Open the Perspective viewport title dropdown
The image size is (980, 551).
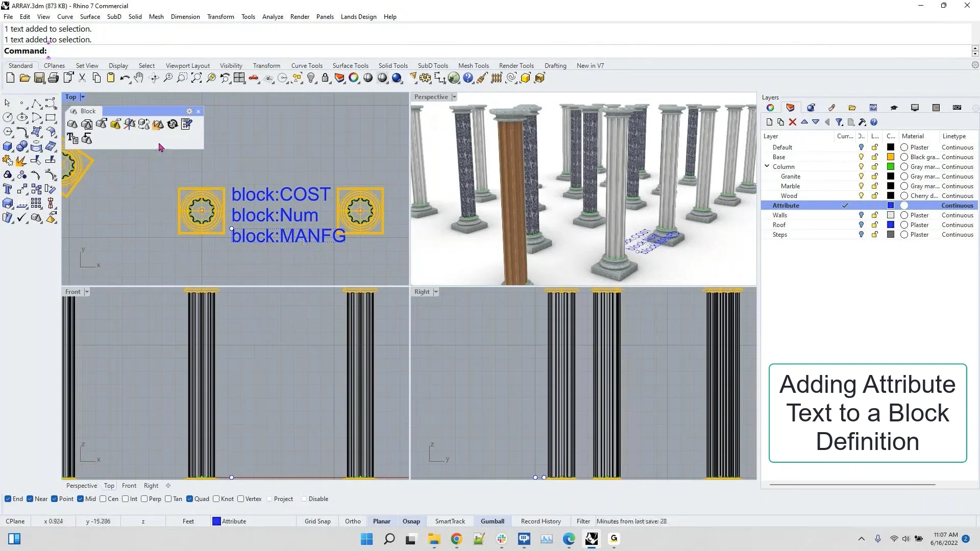(453, 97)
